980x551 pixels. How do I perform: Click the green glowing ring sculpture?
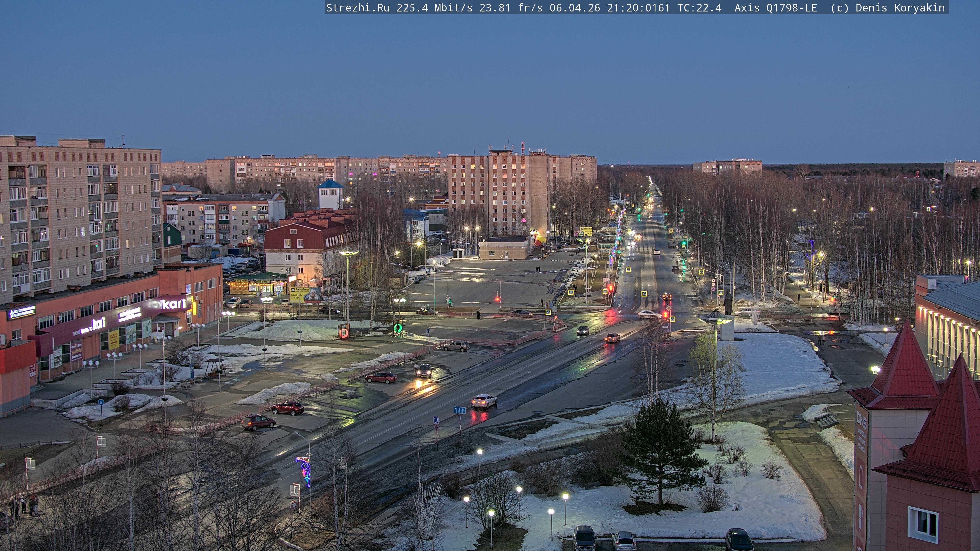[398, 328]
